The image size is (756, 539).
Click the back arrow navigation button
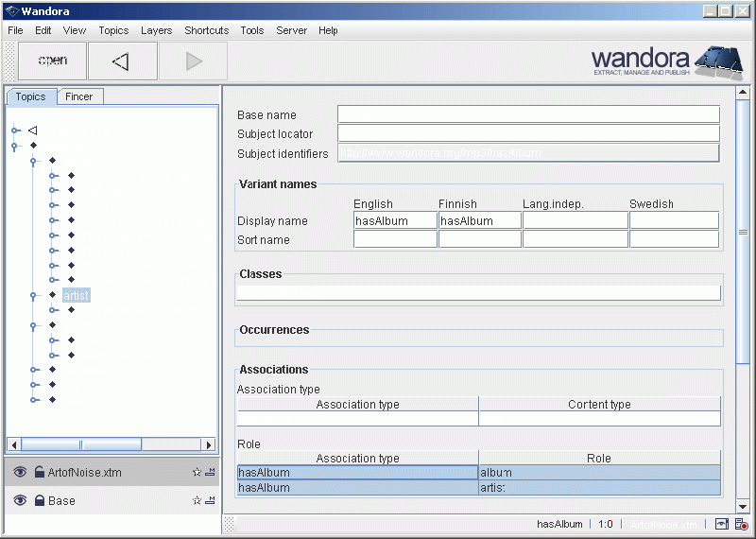[122, 61]
